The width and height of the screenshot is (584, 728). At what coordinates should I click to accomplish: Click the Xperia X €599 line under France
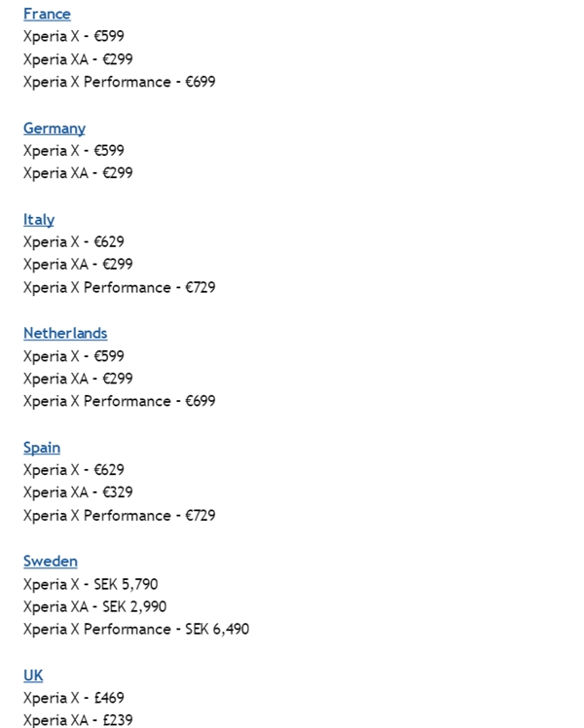(x=74, y=37)
